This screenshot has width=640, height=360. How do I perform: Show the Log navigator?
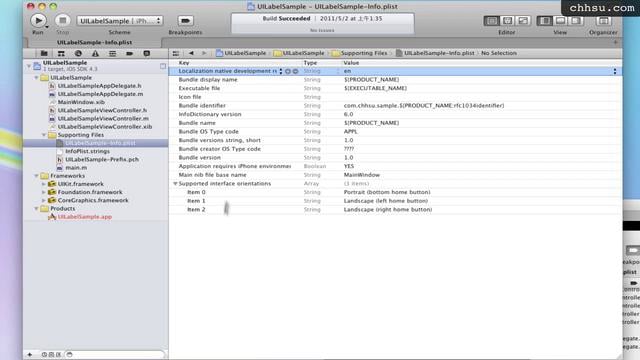click(x=147, y=53)
